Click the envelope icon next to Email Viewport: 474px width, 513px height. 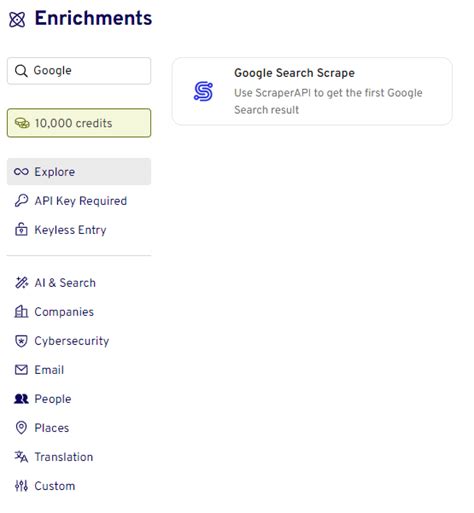21,370
